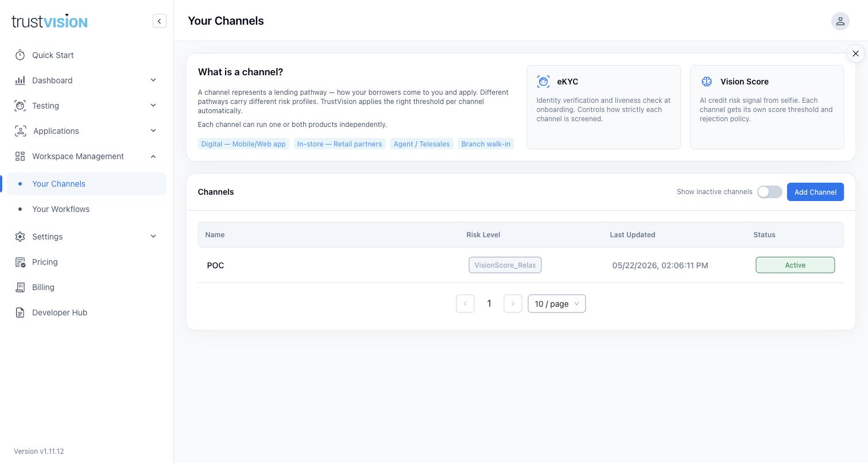
Task: Click the Add Channel button
Action: pos(815,192)
